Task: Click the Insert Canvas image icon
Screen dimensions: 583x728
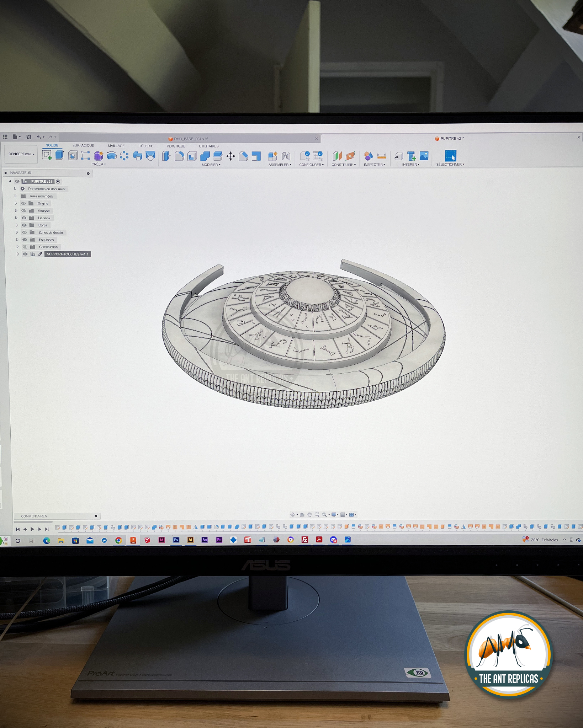Action: coord(424,156)
